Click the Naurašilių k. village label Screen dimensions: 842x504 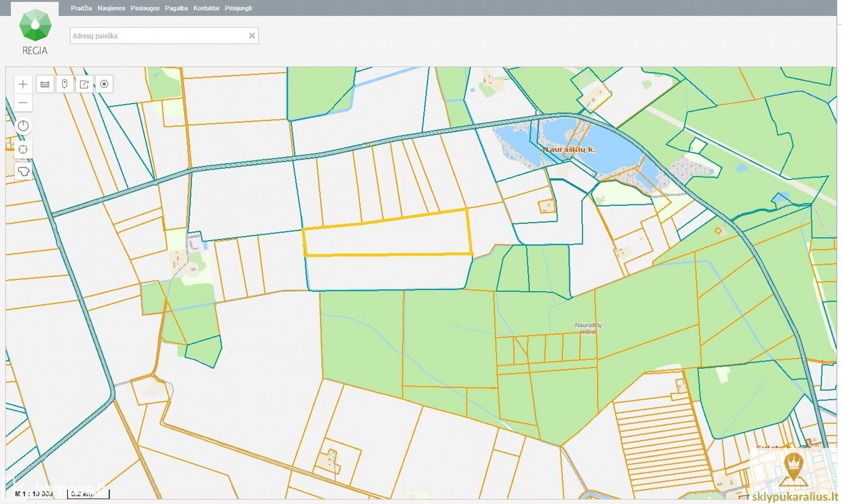(x=569, y=150)
